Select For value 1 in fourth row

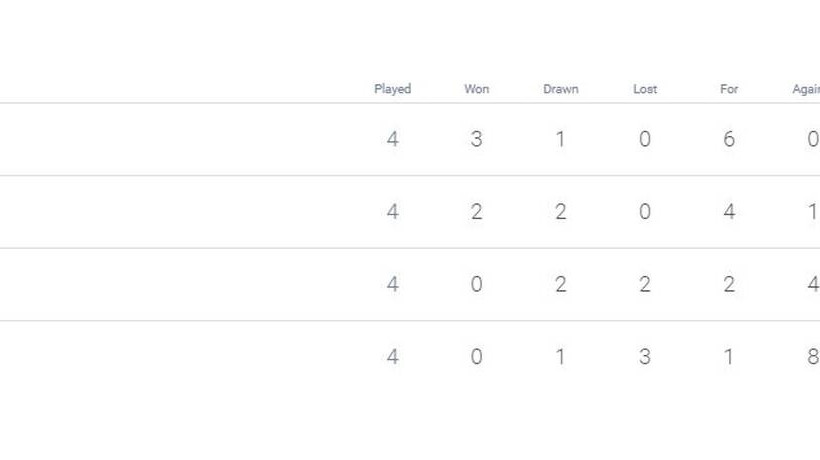pos(729,356)
